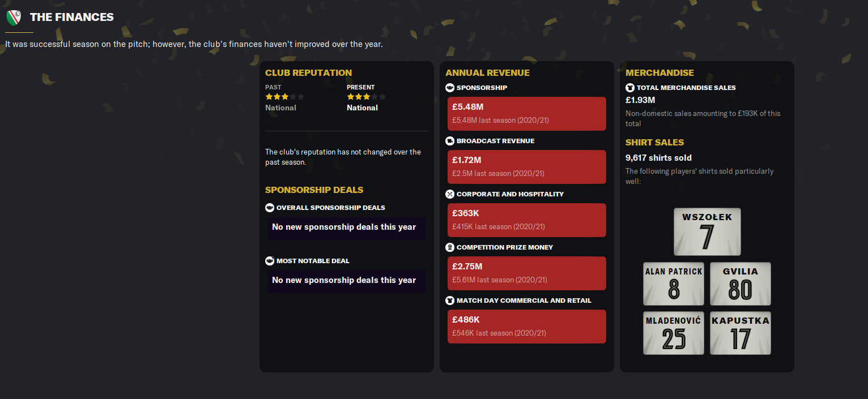Select the £2.75M competition prize money card
Screen dimensions: 868x399
(x=526, y=273)
